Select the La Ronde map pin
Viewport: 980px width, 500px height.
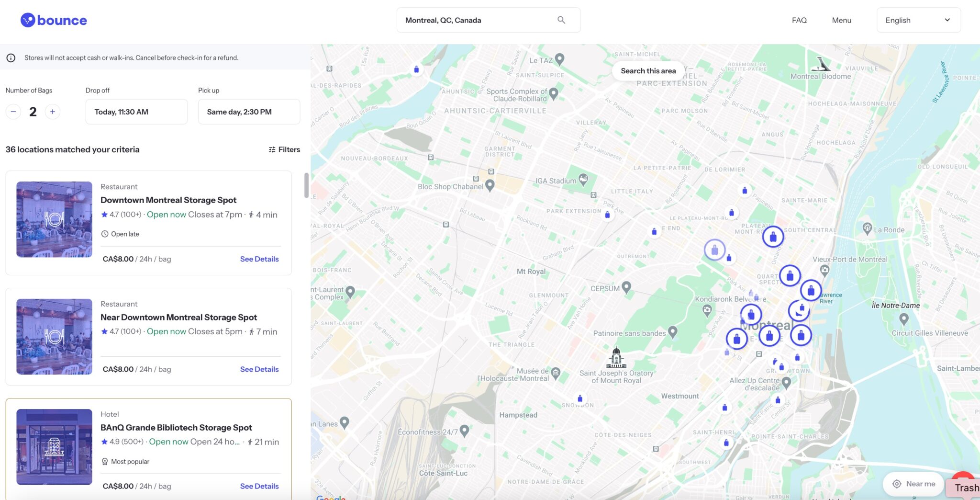pos(867,228)
